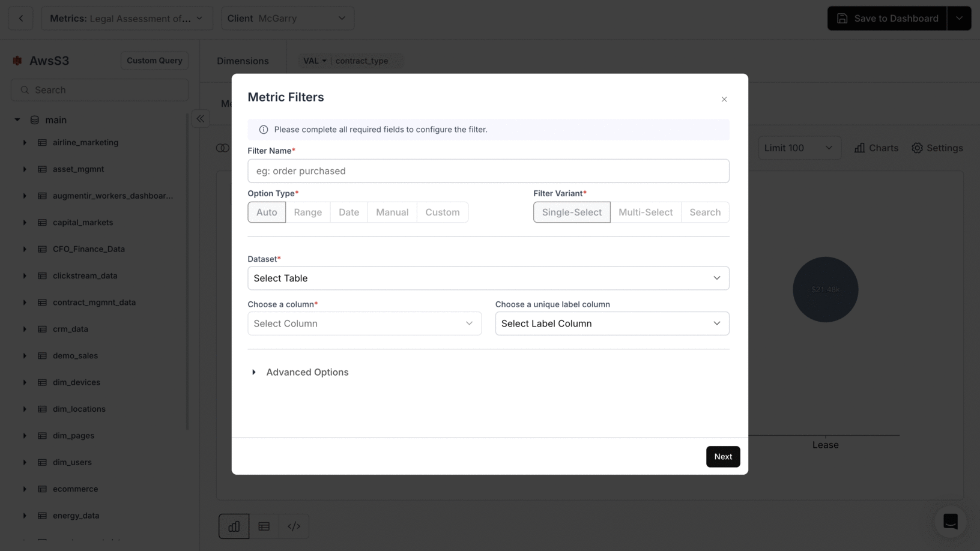
Task: Open the Custom Query editor
Action: [x=154, y=60]
